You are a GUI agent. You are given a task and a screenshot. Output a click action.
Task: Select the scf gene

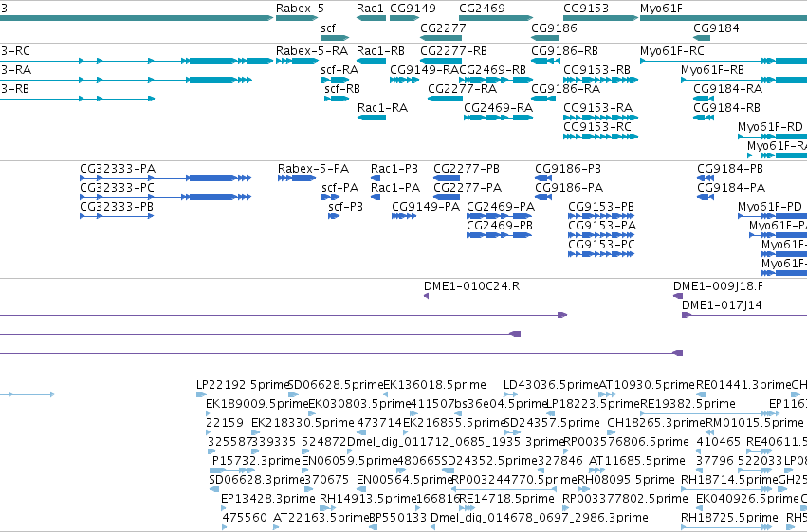click(x=335, y=38)
